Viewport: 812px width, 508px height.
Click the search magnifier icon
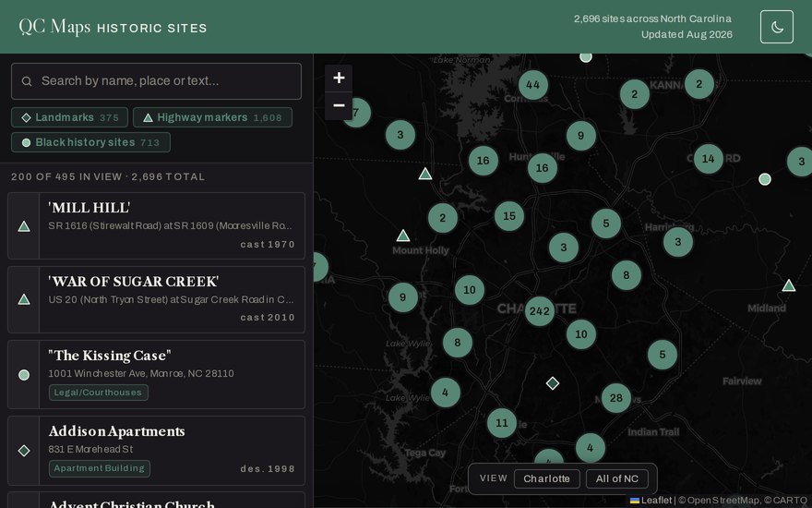27,81
